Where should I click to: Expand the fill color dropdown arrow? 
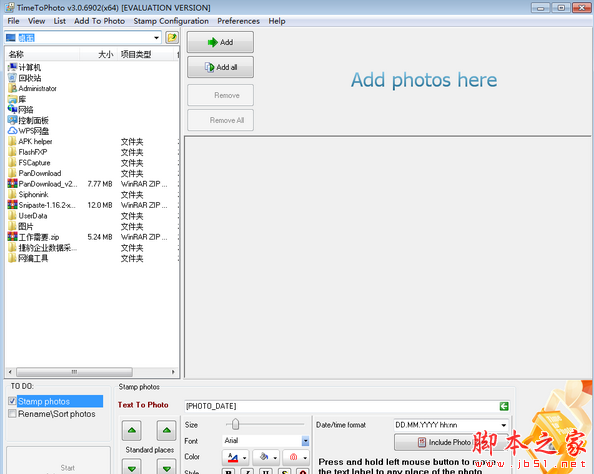pyautogui.click(x=275, y=458)
